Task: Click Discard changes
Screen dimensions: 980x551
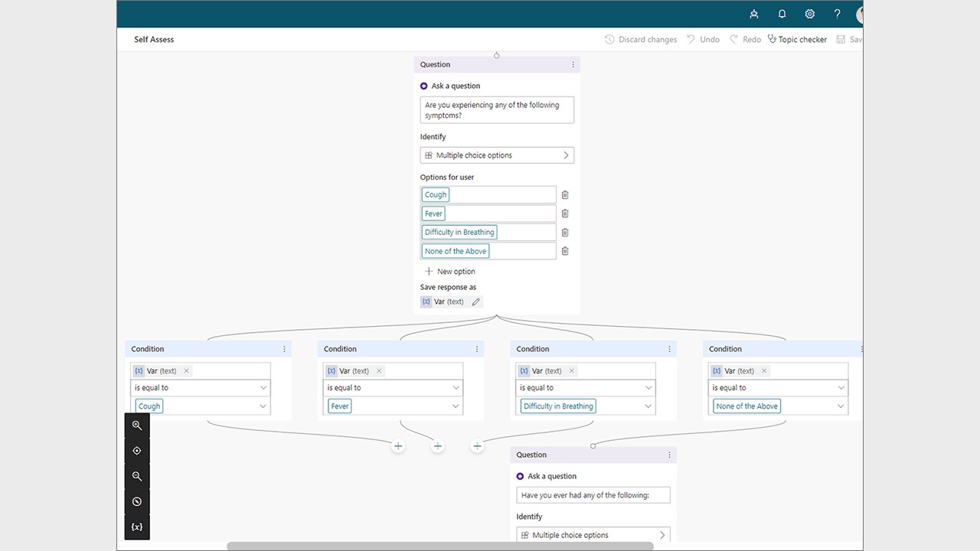Action: tap(641, 40)
